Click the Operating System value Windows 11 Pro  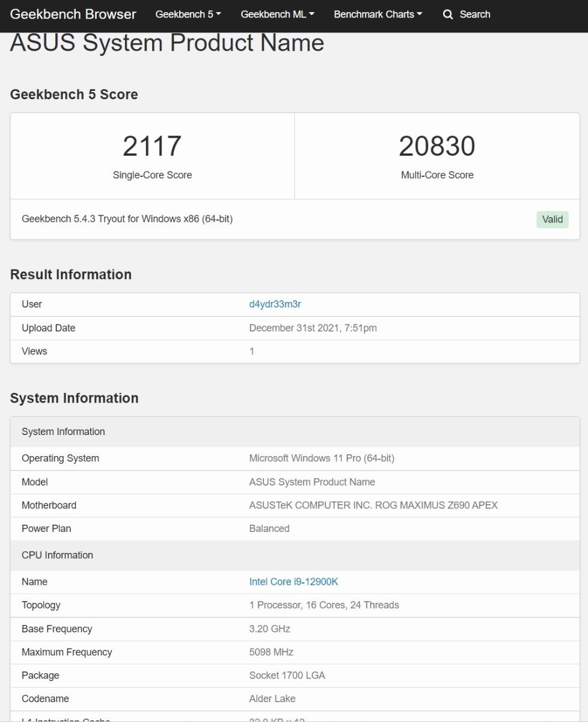322,458
